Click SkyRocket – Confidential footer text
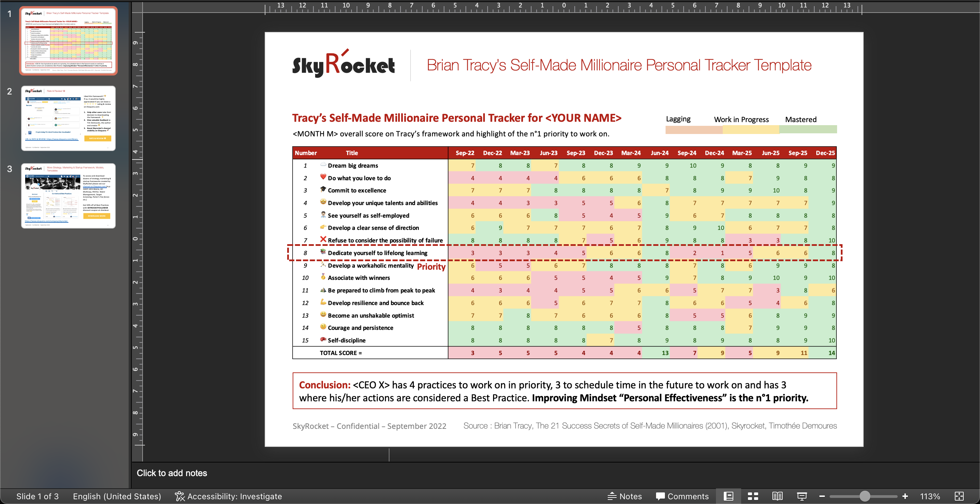This screenshot has width=980, height=504. coord(369,426)
